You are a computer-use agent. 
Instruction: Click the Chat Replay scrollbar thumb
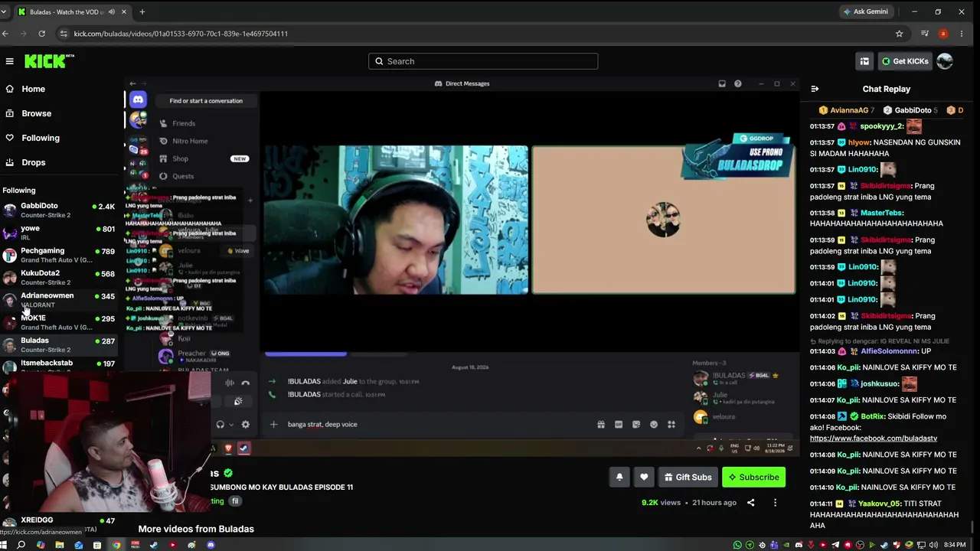pos(973,527)
